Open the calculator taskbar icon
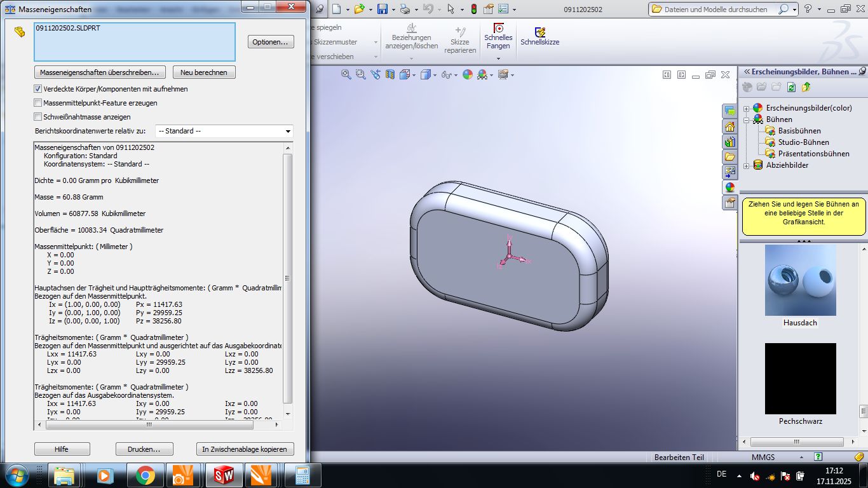 point(302,475)
